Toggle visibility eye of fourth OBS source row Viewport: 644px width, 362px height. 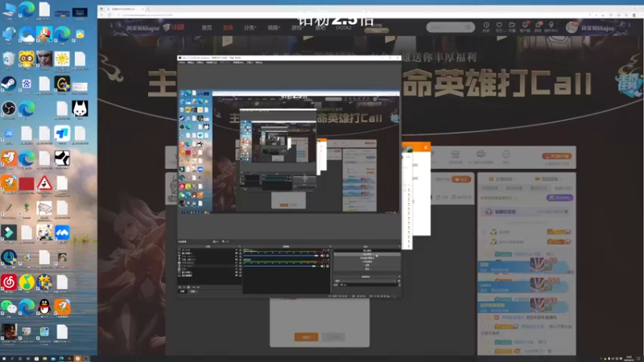pyautogui.click(x=237, y=260)
